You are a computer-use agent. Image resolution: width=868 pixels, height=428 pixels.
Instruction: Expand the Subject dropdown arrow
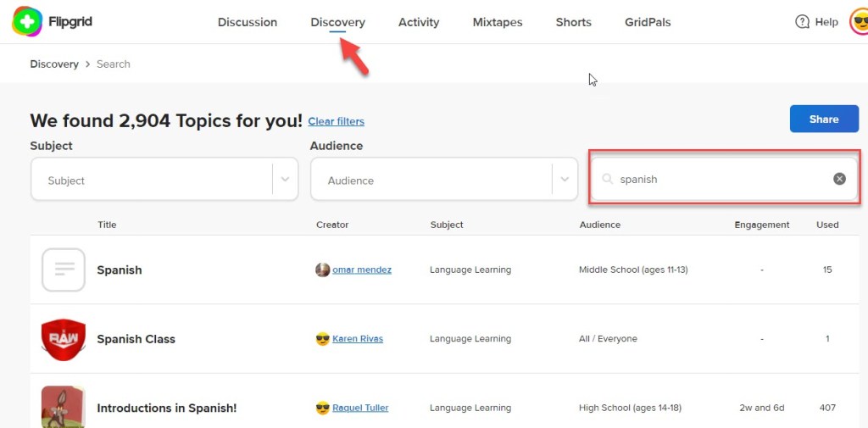click(x=285, y=179)
